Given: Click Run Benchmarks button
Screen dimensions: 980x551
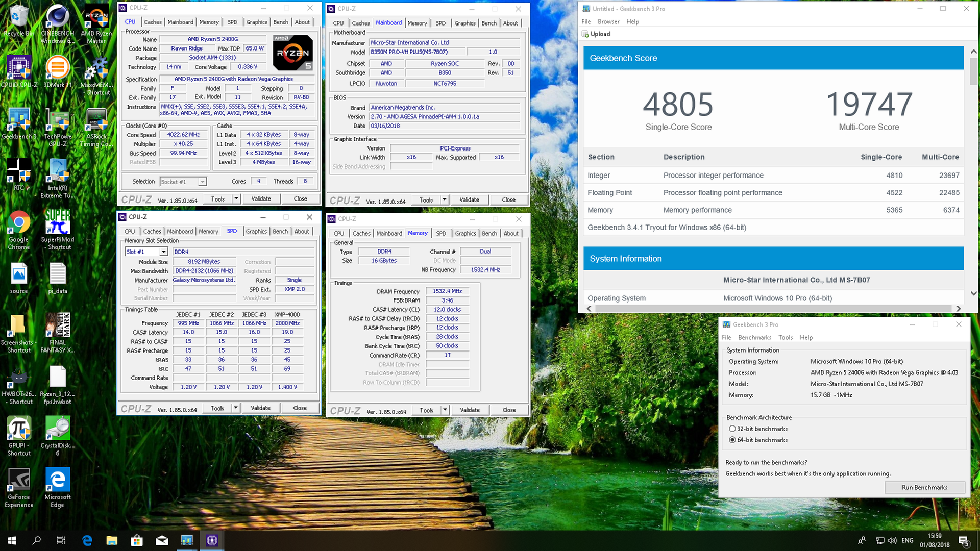Looking at the screenshot, I should coord(924,488).
